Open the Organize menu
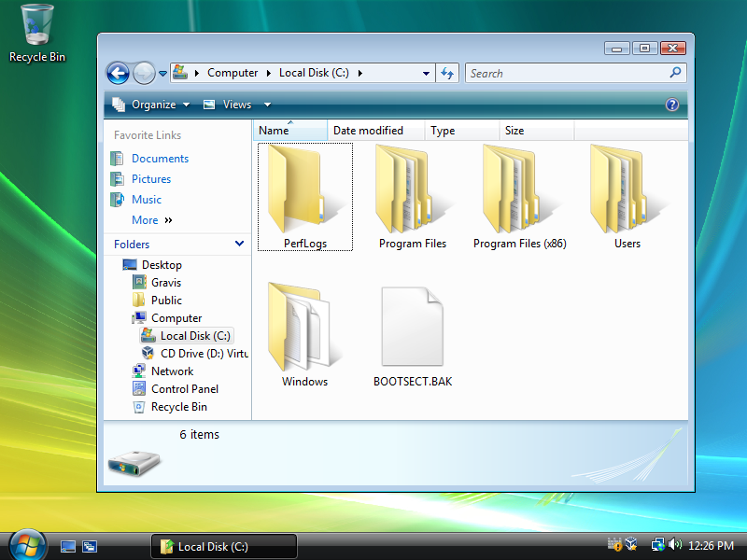Viewport: 747px width, 560px height. [x=151, y=105]
